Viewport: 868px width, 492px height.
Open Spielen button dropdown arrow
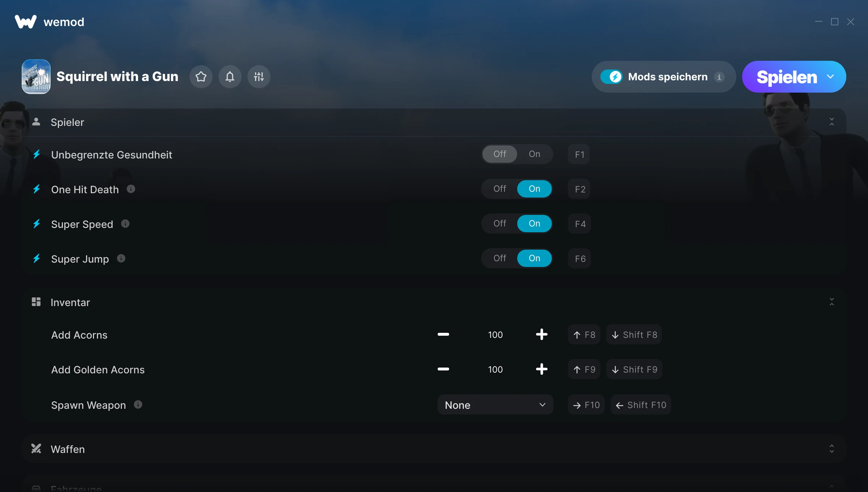coord(830,77)
